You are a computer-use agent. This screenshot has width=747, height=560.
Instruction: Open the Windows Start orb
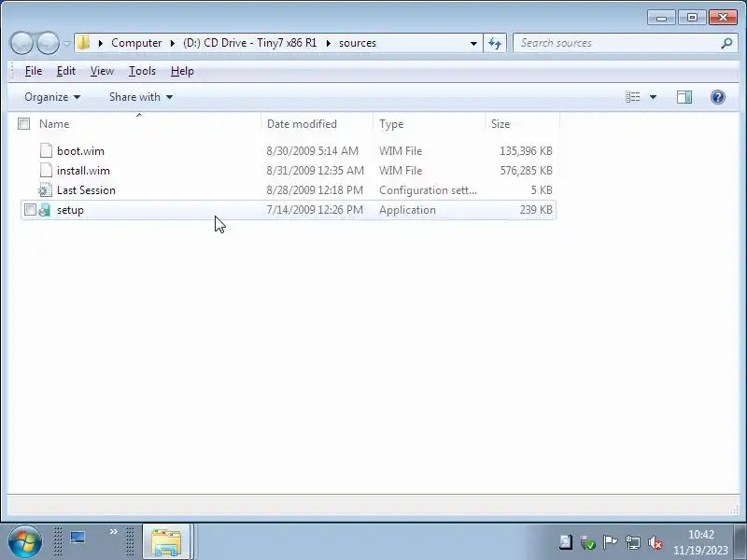[24, 542]
